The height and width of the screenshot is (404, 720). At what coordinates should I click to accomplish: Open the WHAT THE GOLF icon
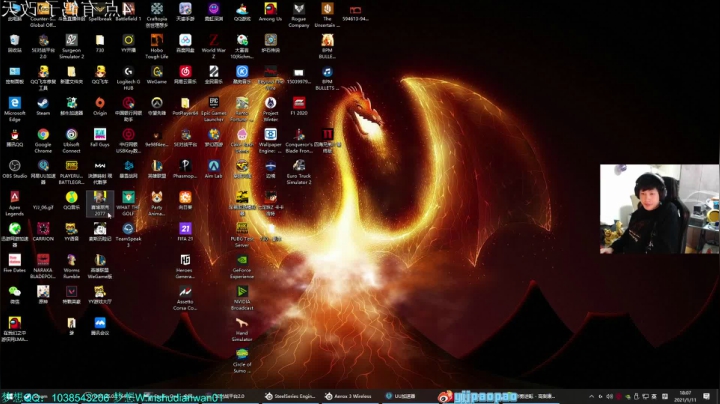[129, 203]
